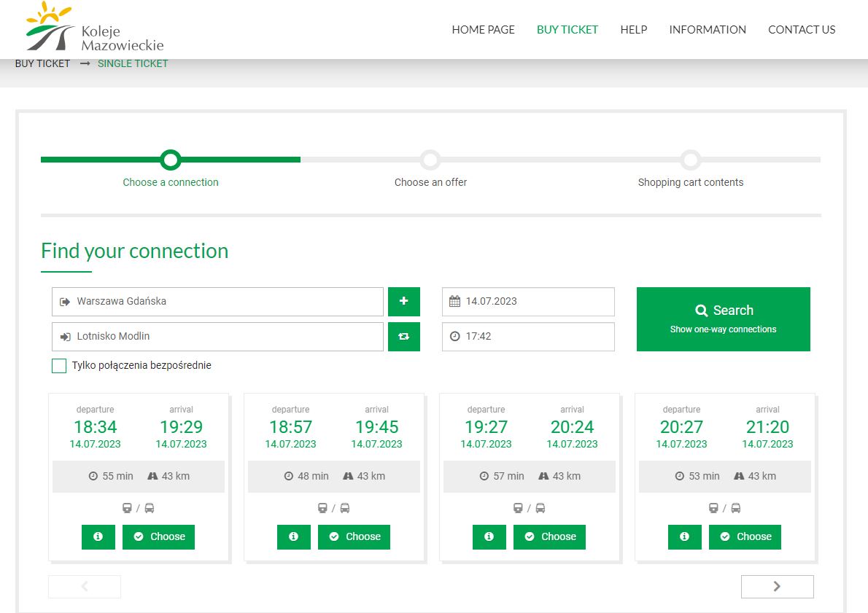
Task: Select the 'Choose an offer' step circle
Action: pos(430,160)
